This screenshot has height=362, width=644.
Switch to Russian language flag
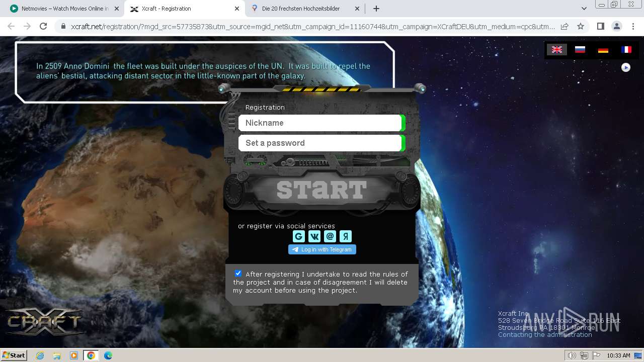pyautogui.click(x=580, y=49)
